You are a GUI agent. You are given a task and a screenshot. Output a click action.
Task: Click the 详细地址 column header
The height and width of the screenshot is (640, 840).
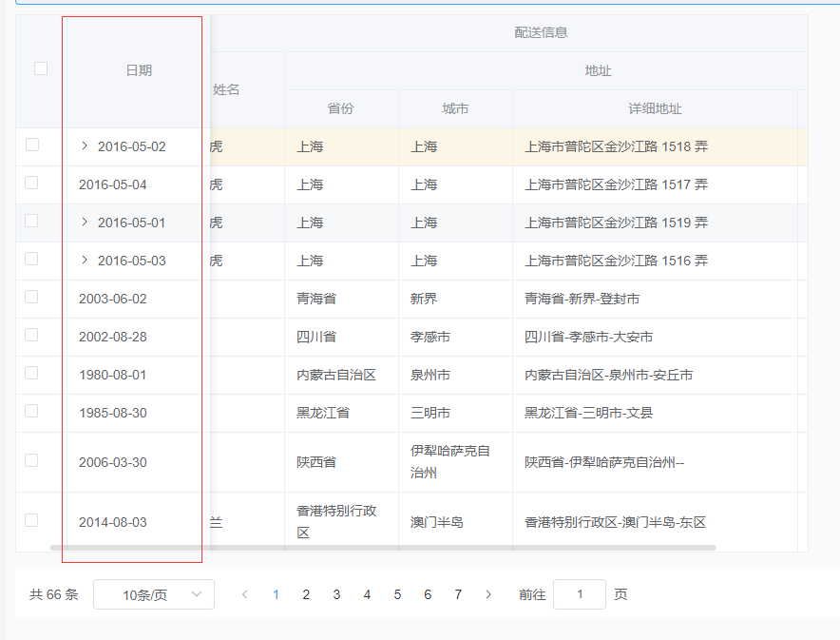pyautogui.click(x=657, y=108)
